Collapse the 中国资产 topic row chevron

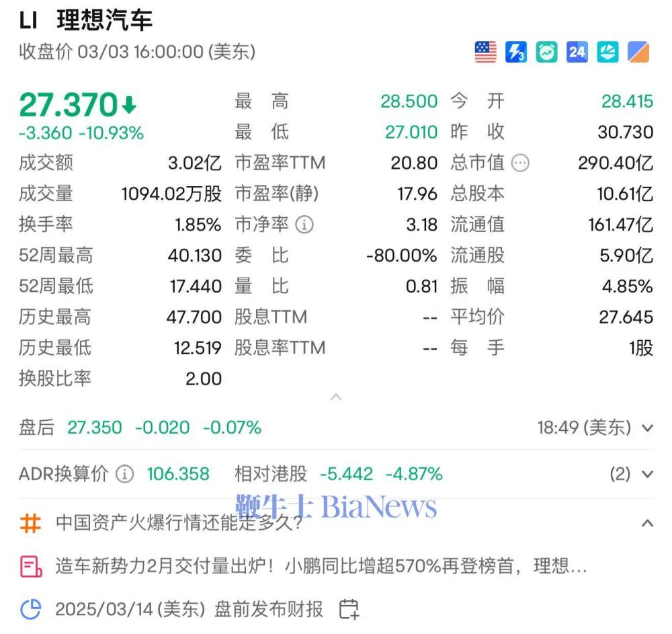[x=648, y=523]
